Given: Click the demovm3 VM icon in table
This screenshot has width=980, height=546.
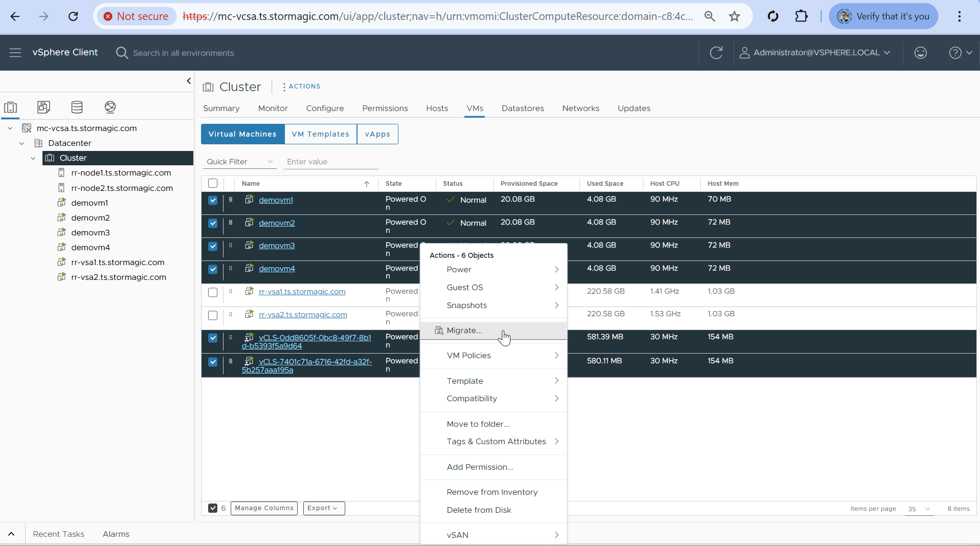Looking at the screenshot, I should pos(249,245).
